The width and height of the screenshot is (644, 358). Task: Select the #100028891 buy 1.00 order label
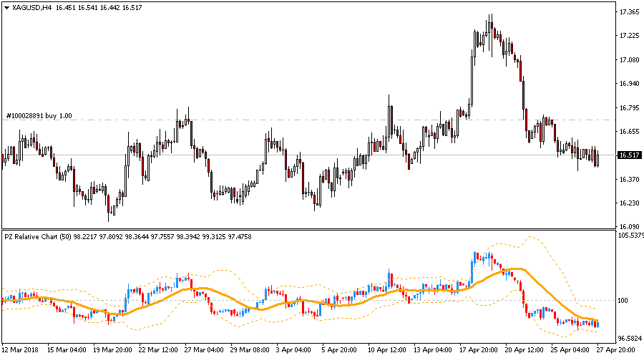coord(41,115)
